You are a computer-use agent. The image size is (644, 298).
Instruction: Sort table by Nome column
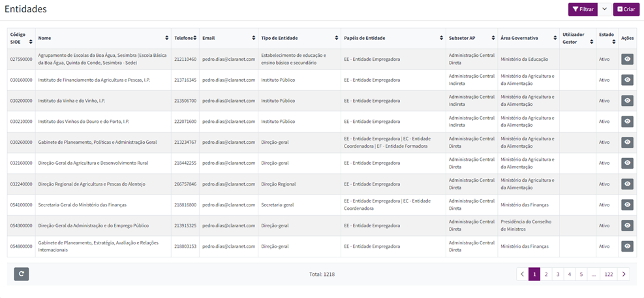click(167, 38)
